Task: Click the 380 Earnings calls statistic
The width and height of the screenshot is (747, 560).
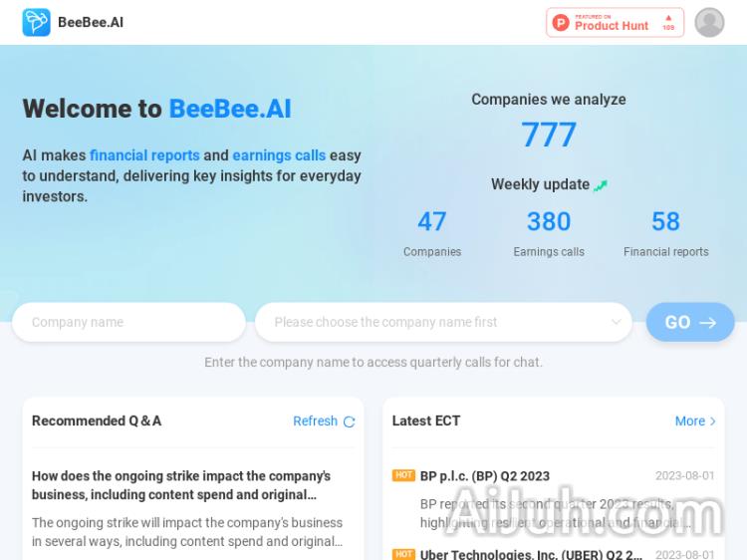Action: tap(549, 221)
